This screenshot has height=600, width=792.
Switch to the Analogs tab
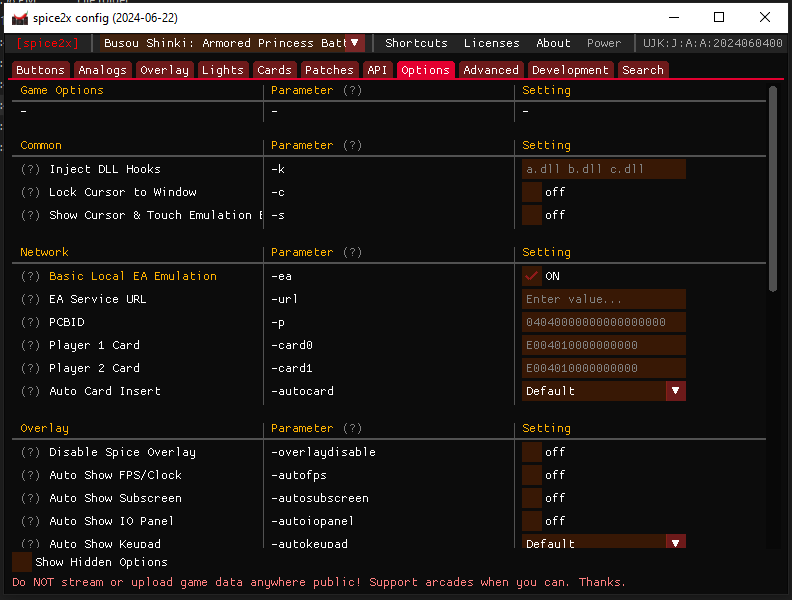(x=103, y=70)
